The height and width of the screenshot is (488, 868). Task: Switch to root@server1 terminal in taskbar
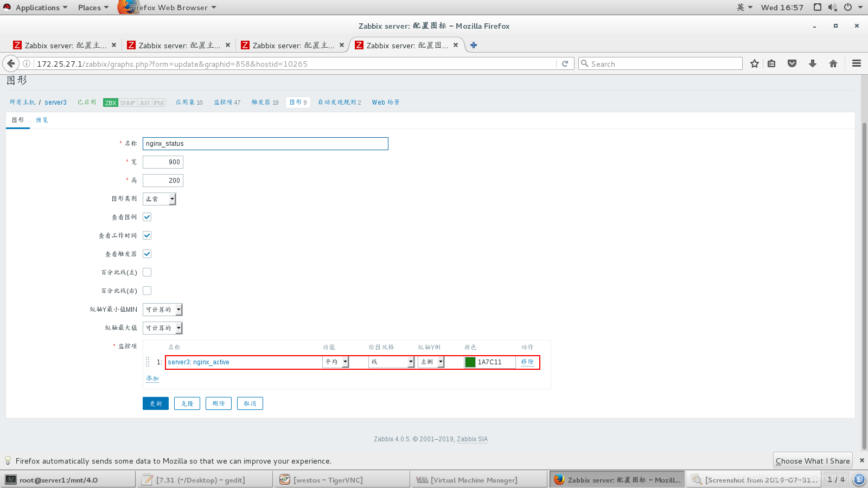[x=68, y=480]
